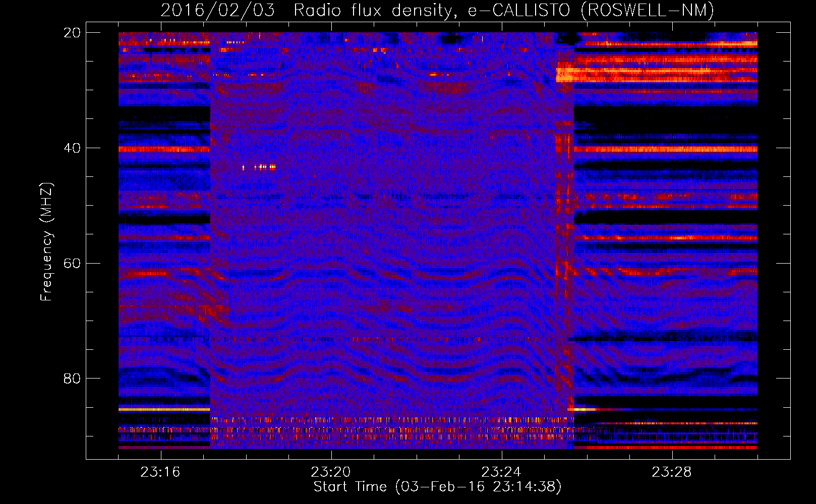Image resolution: width=816 pixels, height=504 pixels.
Task: Click the 80 frequency tick label
Action: (x=72, y=379)
